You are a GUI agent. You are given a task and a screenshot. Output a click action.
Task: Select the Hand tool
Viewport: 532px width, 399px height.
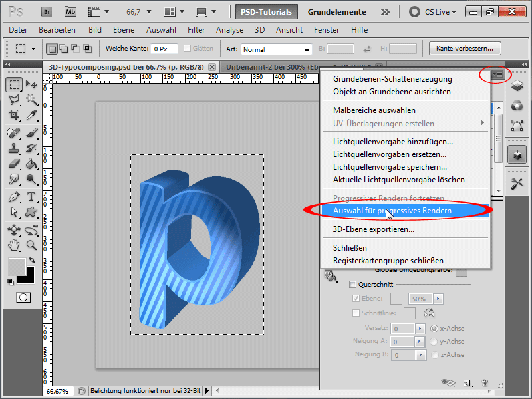click(14, 245)
